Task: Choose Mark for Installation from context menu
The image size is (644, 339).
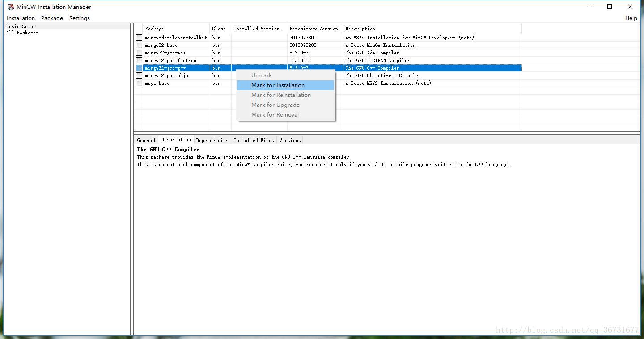Action: click(285, 85)
